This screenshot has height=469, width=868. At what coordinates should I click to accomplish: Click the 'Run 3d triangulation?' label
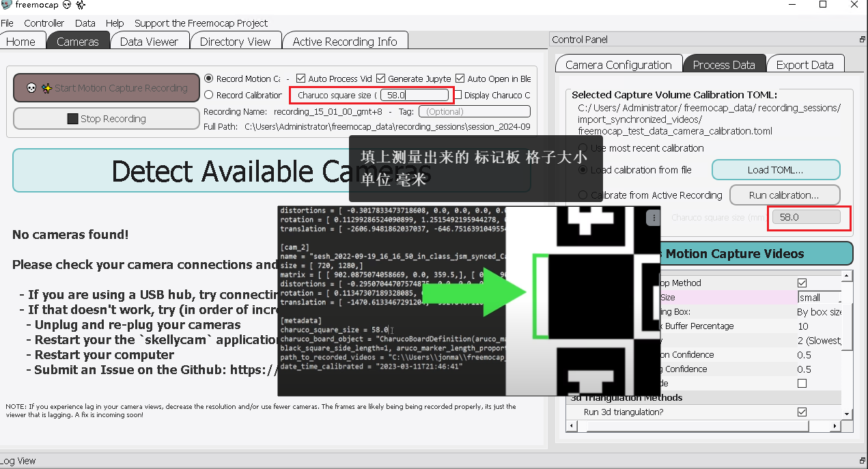624,412
